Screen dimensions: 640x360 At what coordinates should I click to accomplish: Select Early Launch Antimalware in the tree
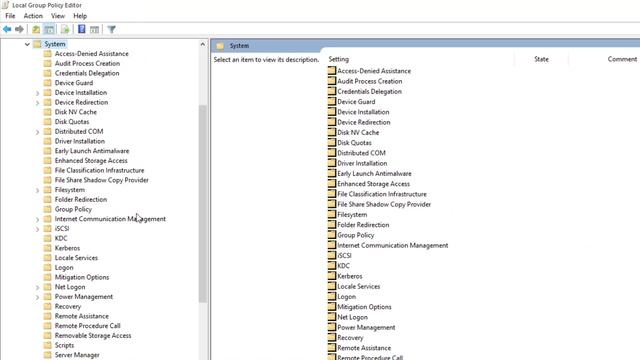coord(92,151)
